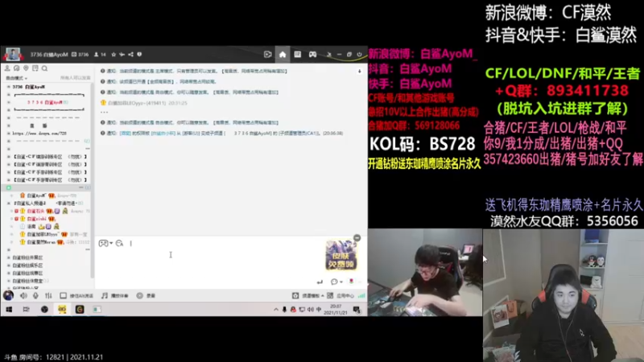The height and width of the screenshot is (362, 644).
Task: Open Task View on the taskbar
Action: 27,310
